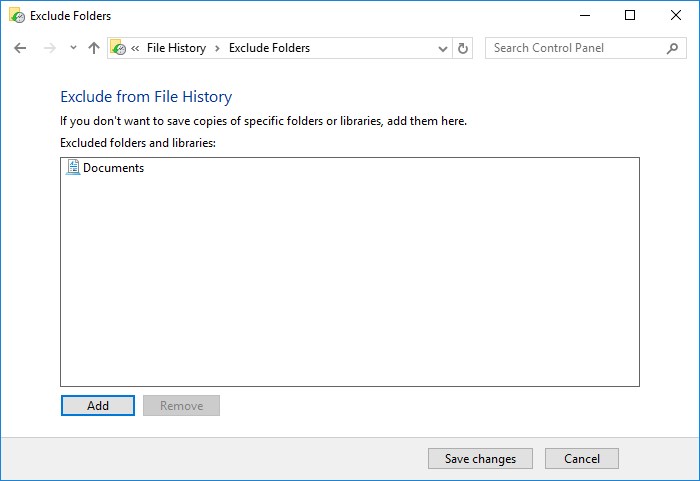This screenshot has height=481, width=700.
Task: Navigate to File History breadcrumb
Action: [176, 48]
